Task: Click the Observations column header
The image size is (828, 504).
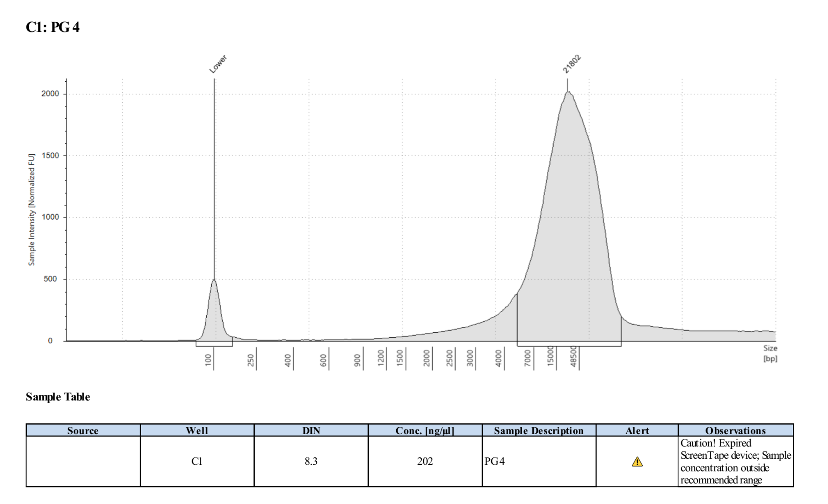Action: tap(736, 430)
